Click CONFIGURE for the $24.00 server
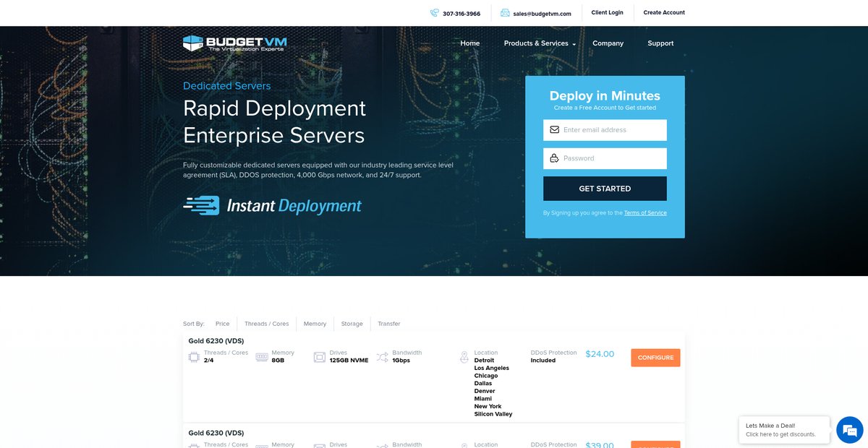Viewport: 868px width, 448px height. coord(655,358)
